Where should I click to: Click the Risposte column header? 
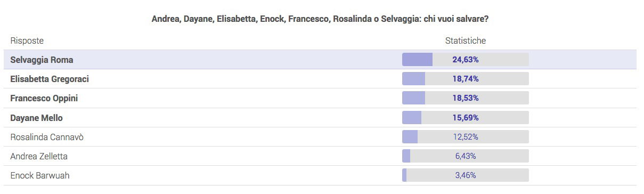pos(27,41)
